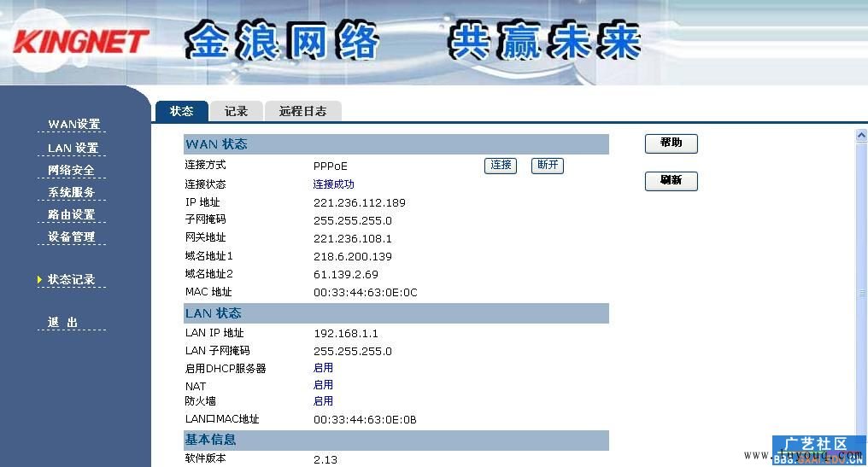
Task: Click the 金浪网络 banner title
Action: 282,40
